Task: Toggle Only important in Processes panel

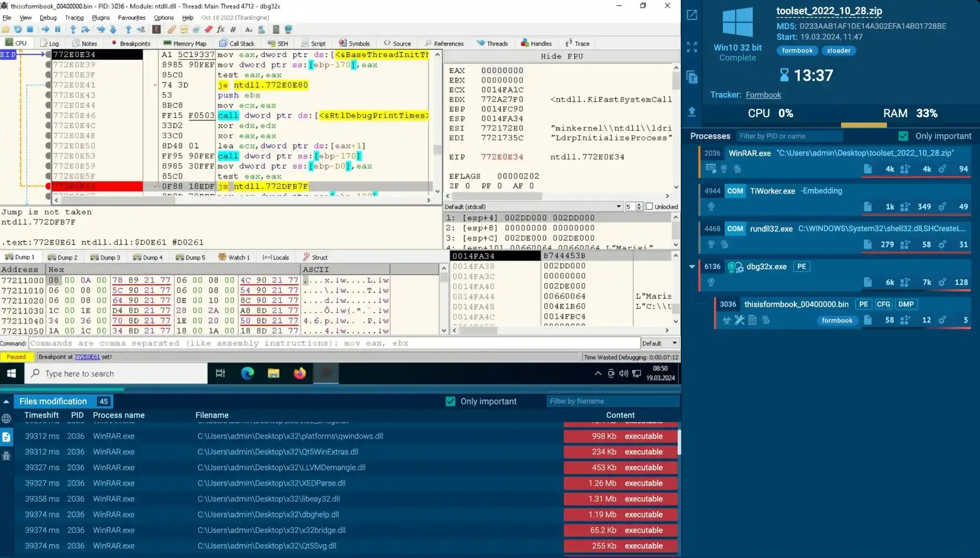Action: click(x=903, y=136)
